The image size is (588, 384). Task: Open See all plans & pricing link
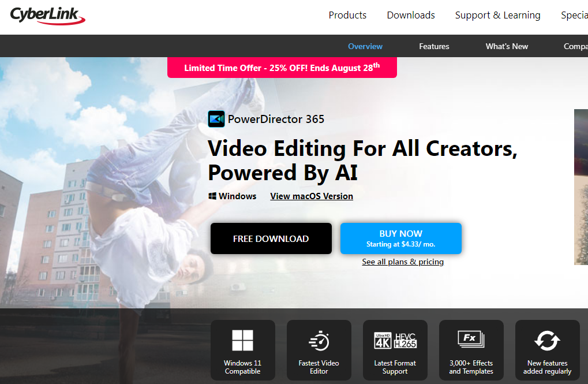click(403, 262)
